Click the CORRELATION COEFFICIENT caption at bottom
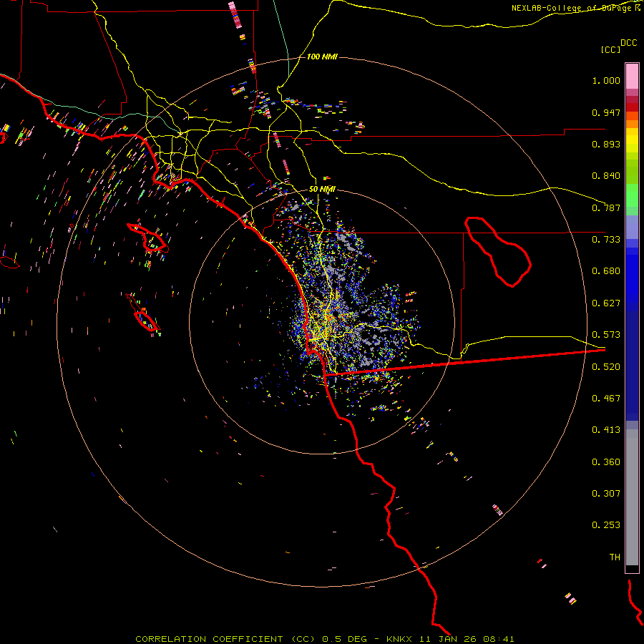 click(324, 639)
